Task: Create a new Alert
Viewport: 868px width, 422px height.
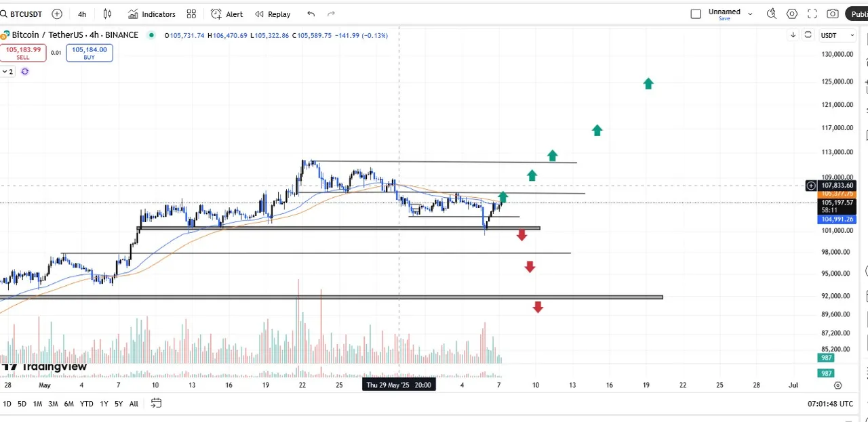Action: (x=227, y=14)
